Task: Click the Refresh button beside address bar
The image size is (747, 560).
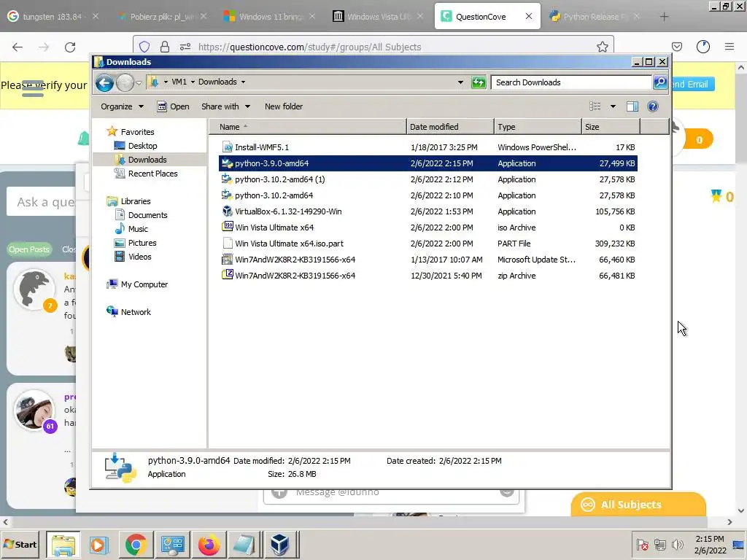Action: pos(479,82)
